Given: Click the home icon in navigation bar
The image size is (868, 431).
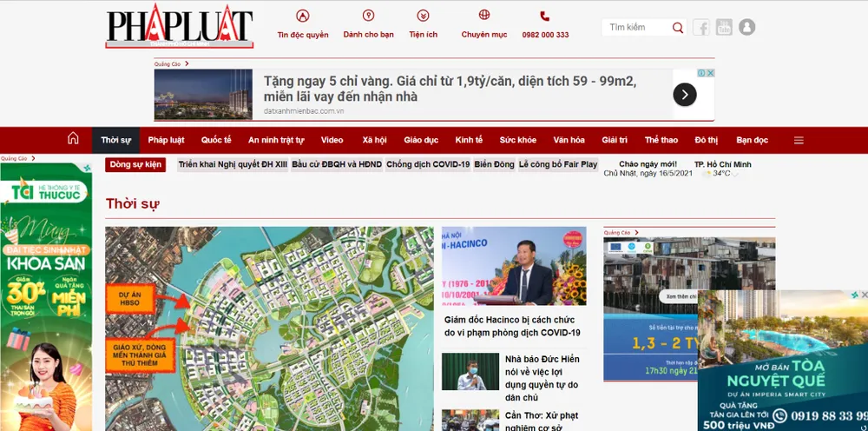Looking at the screenshot, I should click(73, 139).
